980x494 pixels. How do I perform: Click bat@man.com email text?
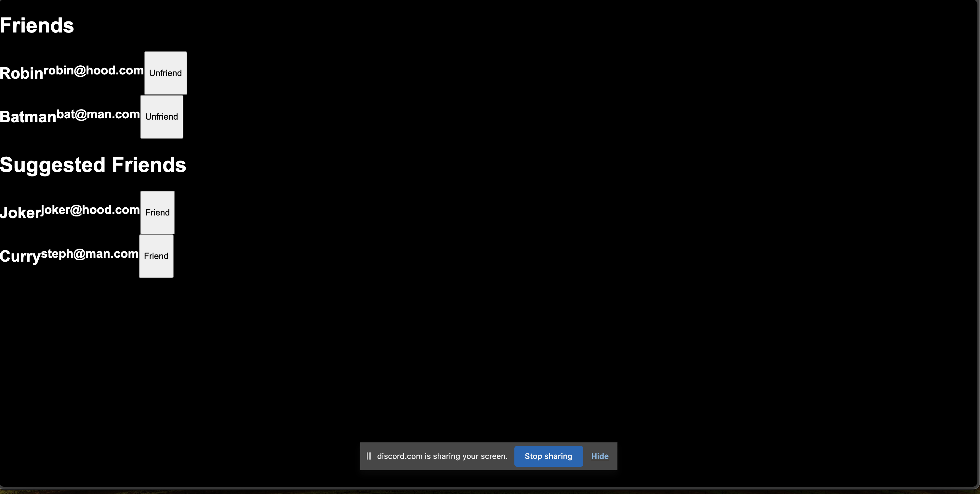tap(98, 114)
